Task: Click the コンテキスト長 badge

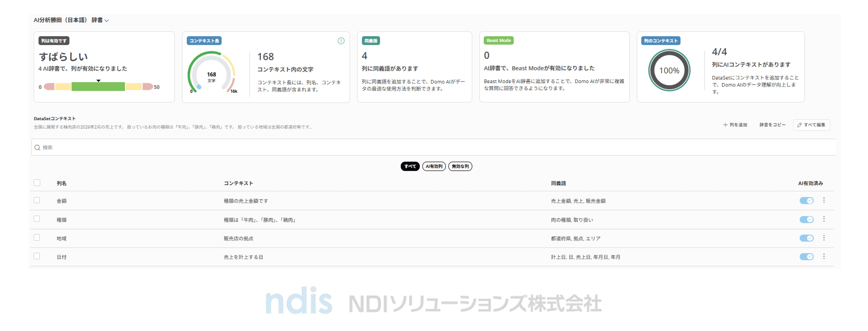Action: pos(204,41)
